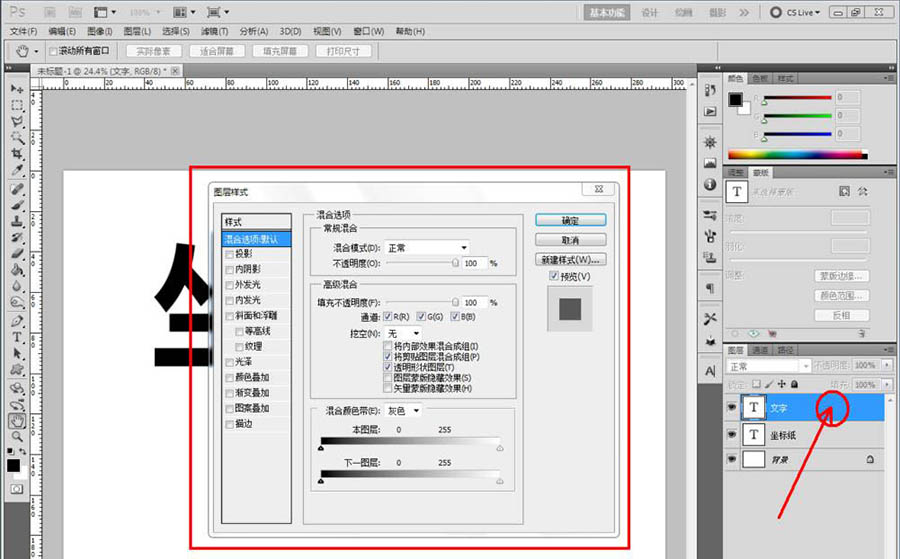Click the lock position icon in Layers
900x559 pixels.
tap(781, 384)
